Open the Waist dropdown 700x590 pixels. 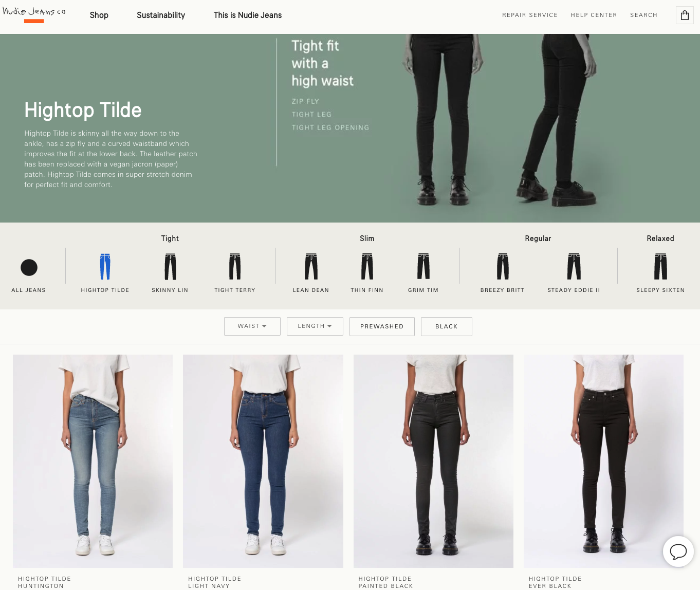click(x=252, y=326)
